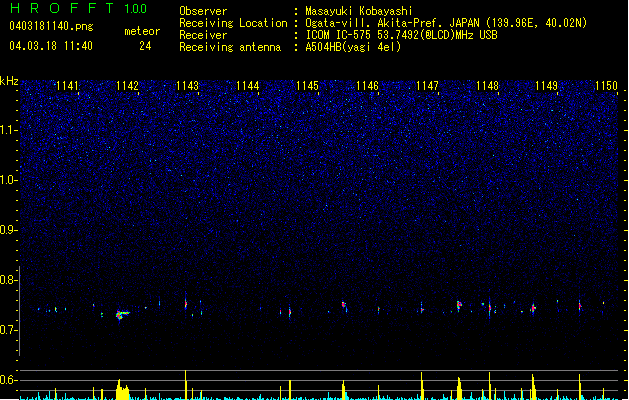Screen dimensions: 629x400
Task: Click the Observer field label
Action: pyautogui.click(x=203, y=11)
